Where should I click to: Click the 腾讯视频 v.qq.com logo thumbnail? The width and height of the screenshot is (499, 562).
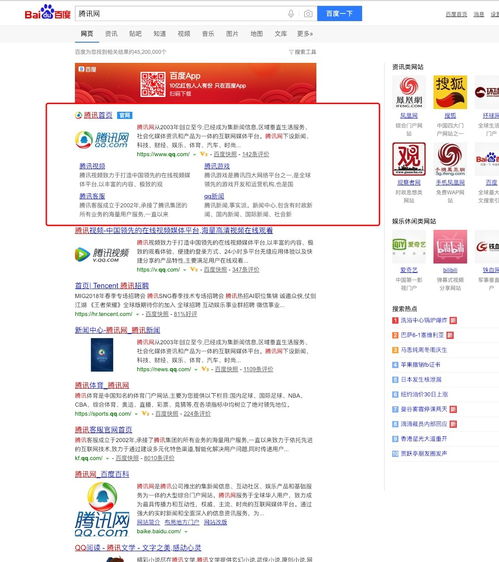point(102,254)
